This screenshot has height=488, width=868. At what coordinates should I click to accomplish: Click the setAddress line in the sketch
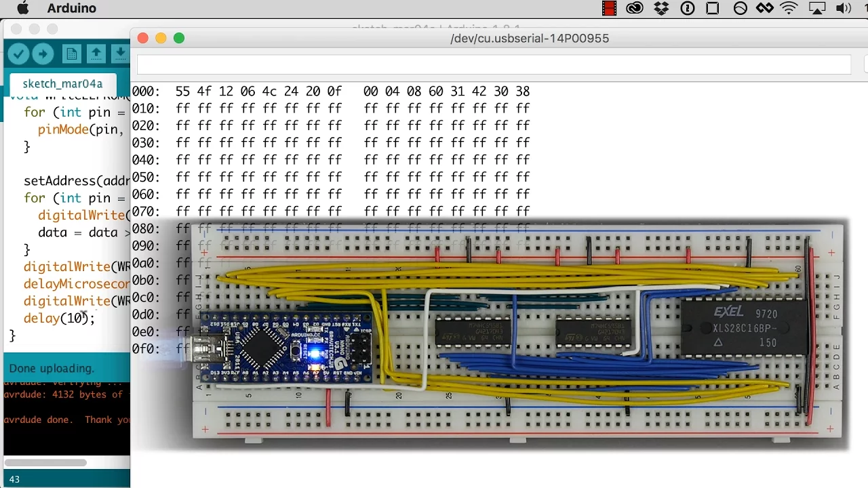pos(77,181)
